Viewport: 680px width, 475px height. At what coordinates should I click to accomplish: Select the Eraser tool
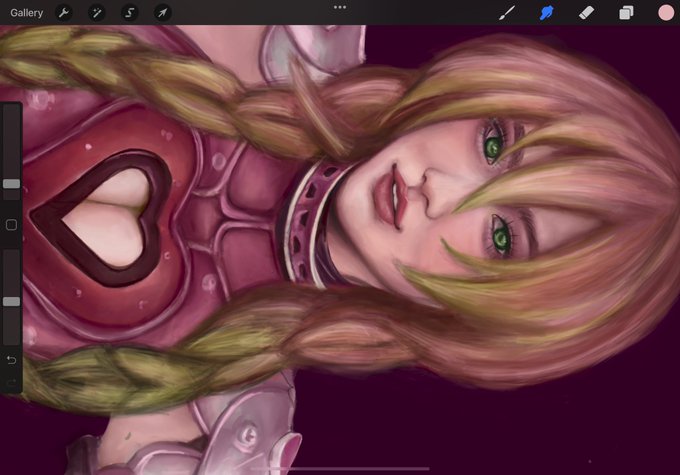pos(586,13)
